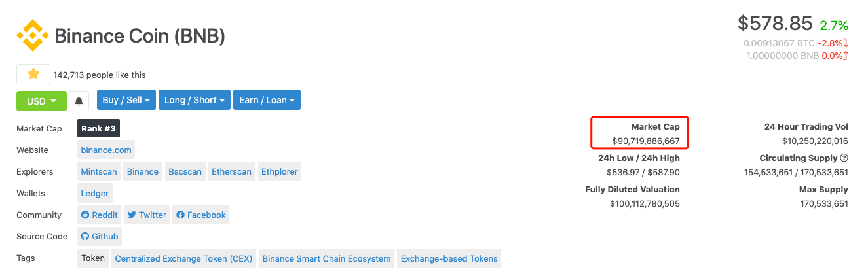Expand the Buy / Sell dropdown
The width and height of the screenshot is (868, 278).
coord(126,100)
